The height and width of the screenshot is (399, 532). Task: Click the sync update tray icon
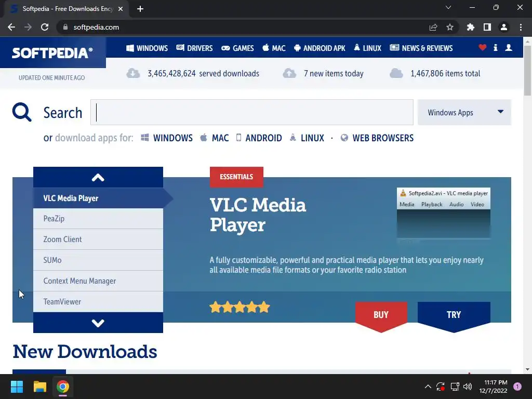tap(441, 387)
